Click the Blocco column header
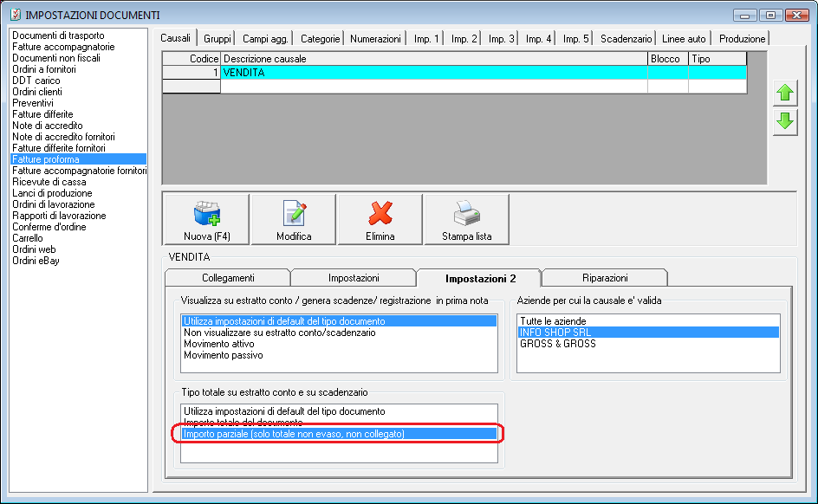The width and height of the screenshot is (818, 504). 668,59
